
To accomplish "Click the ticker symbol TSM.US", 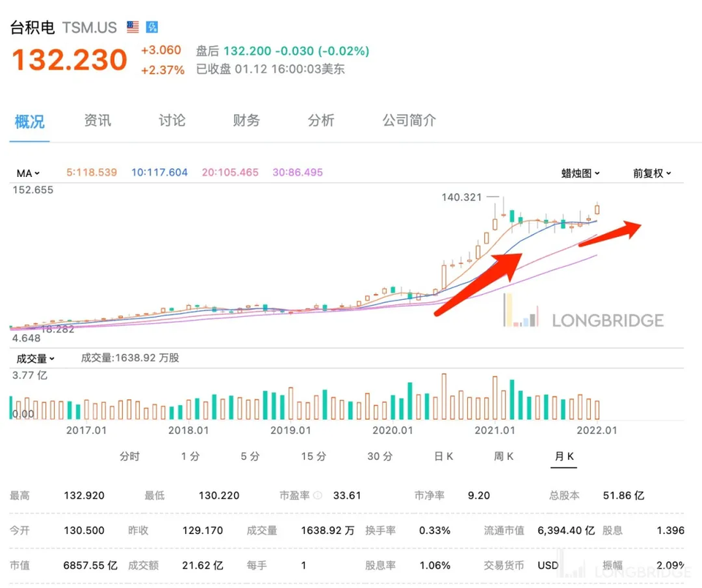I will pyautogui.click(x=89, y=27).
